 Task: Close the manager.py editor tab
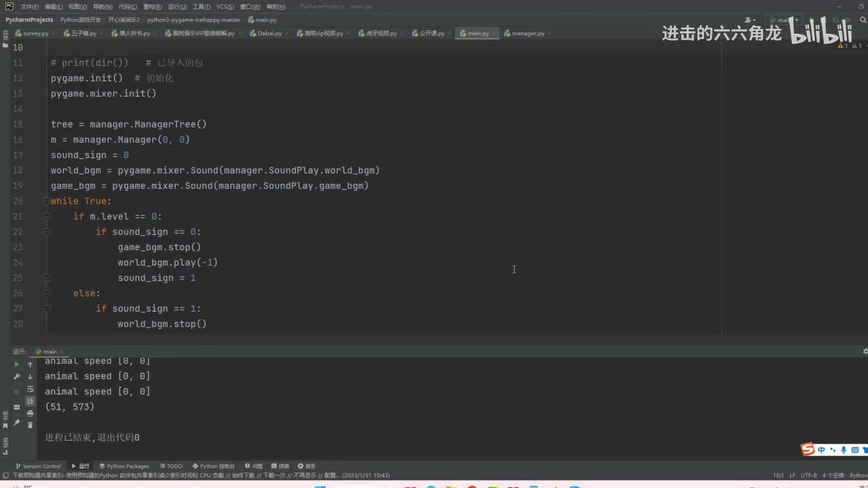(x=549, y=33)
